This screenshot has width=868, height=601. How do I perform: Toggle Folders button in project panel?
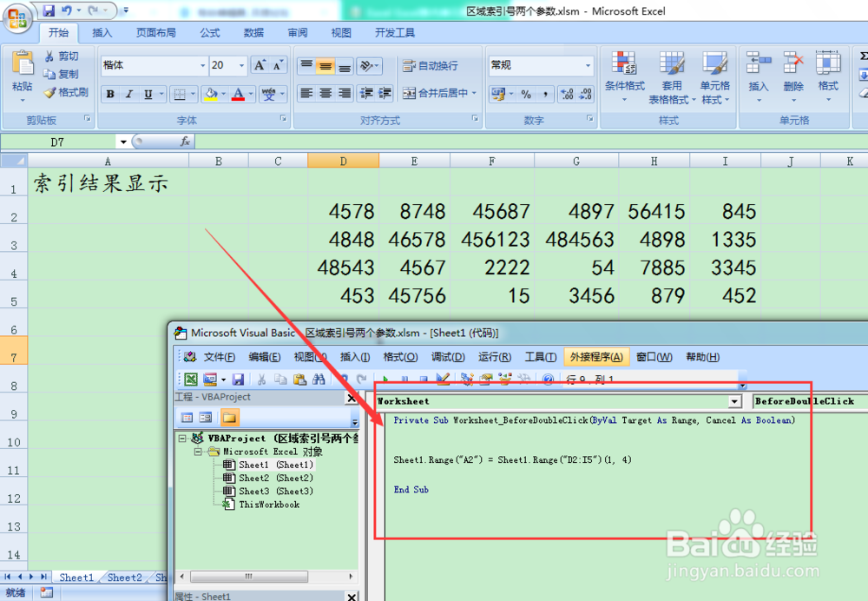click(229, 418)
